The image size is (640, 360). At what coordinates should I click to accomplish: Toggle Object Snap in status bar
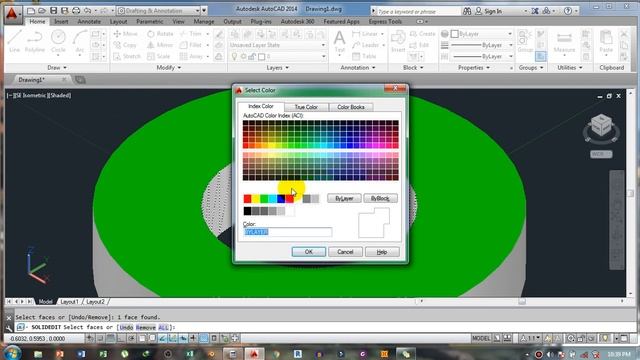point(142,338)
